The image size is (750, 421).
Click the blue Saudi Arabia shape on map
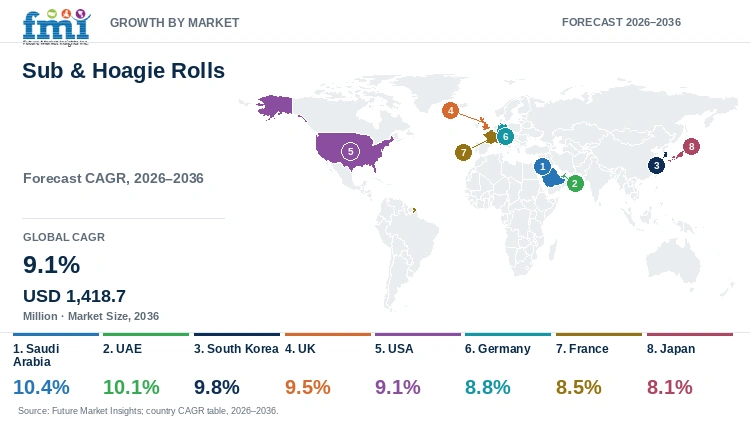tap(552, 178)
